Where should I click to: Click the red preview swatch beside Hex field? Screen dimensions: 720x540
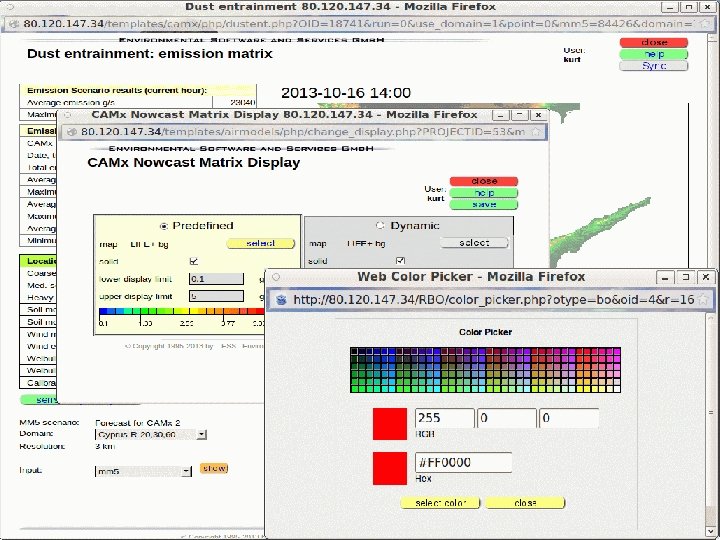point(390,468)
